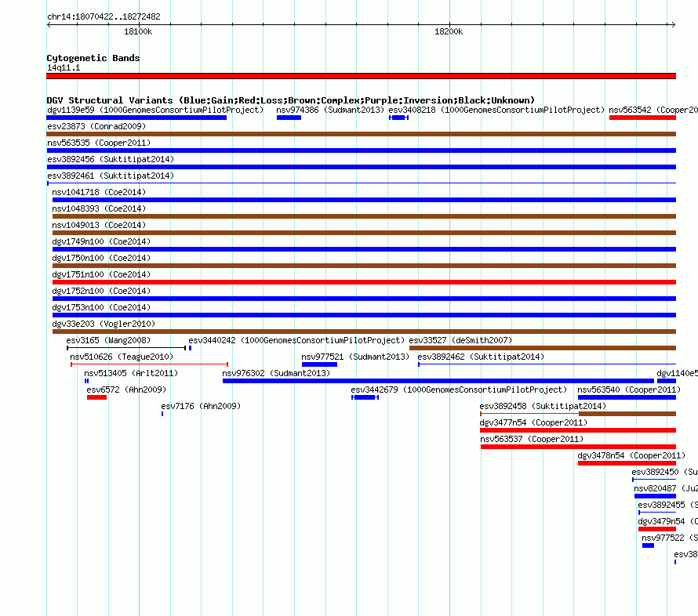Click the 14q11.1 cytogenetic band bar
The height and width of the screenshot is (616, 698).
(x=361, y=76)
